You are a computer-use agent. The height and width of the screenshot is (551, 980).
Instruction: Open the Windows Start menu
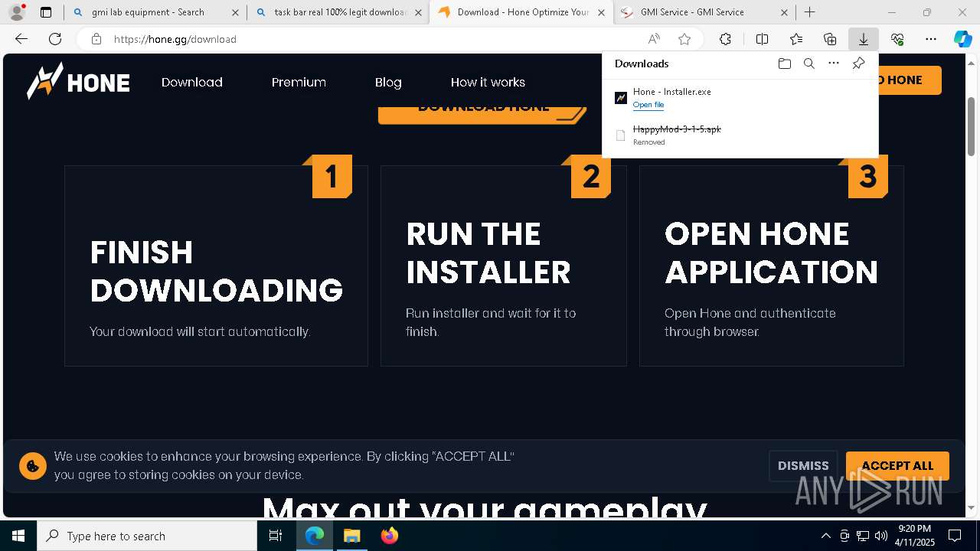coord(18,536)
